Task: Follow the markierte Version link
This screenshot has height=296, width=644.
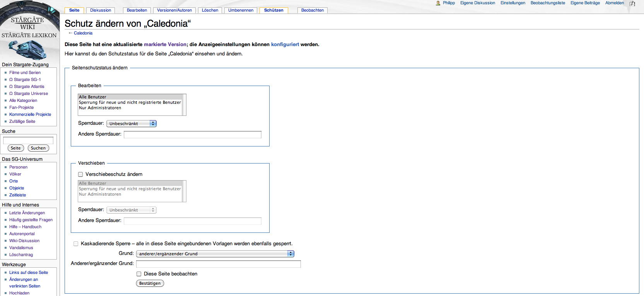Action: click(x=165, y=45)
